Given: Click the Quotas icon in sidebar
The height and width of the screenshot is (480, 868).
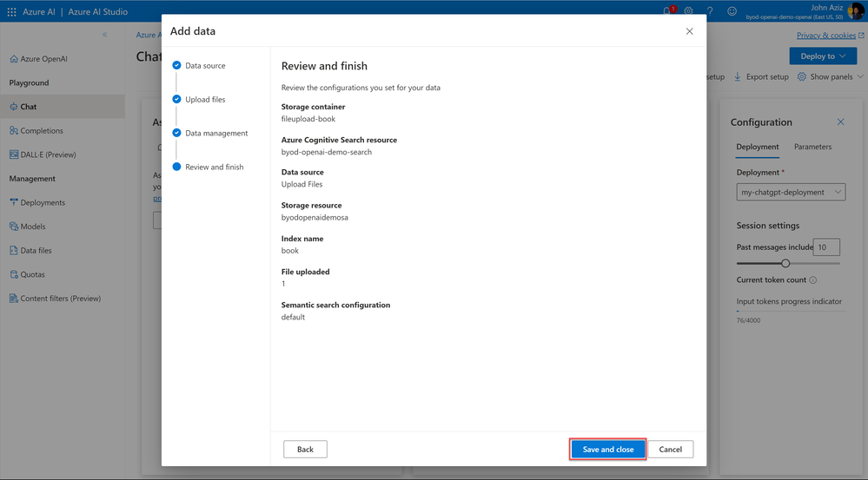Looking at the screenshot, I should click(x=14, y=274).
